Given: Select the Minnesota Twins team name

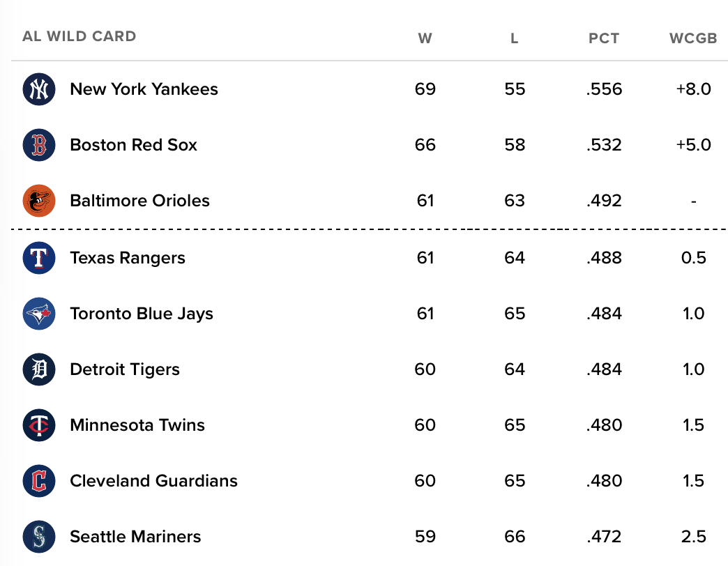Looking at the screenshot, I should pos(137,425).
